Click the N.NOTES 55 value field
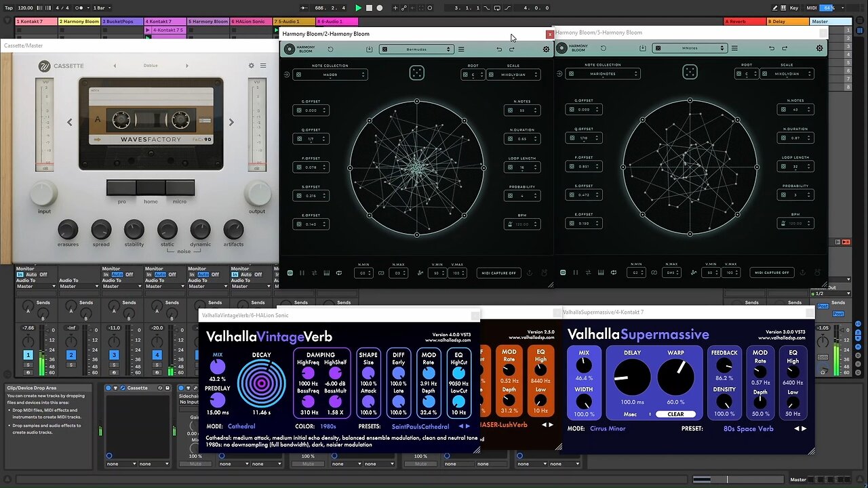The height and width of the screenshot is (488, 868). click(521, 110)
